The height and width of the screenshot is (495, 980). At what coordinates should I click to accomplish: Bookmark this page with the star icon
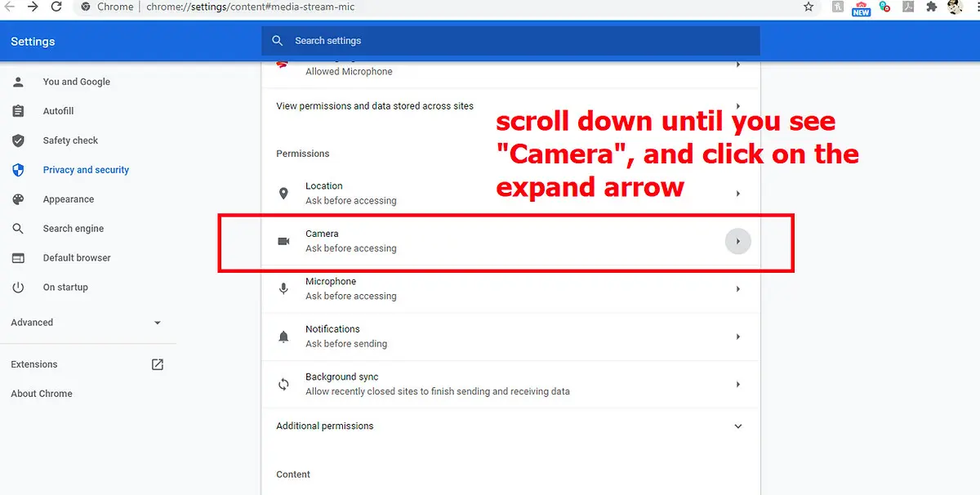pyautogui.click(x=808, y=7)
